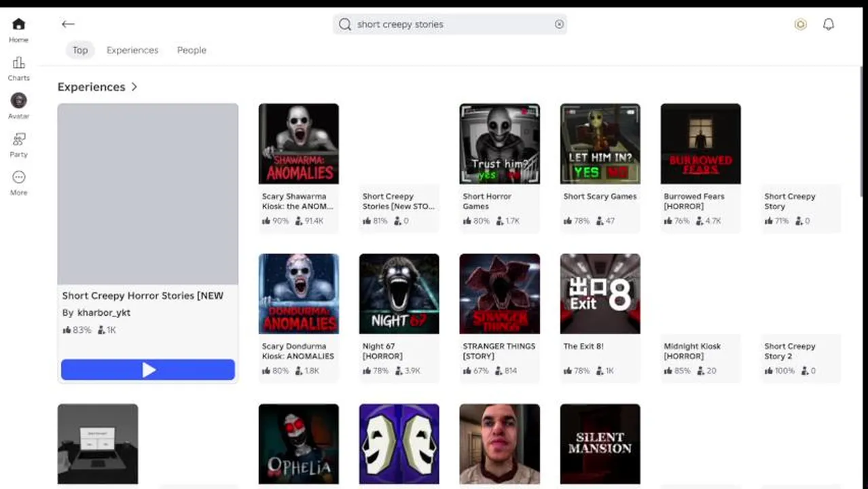Click 'Short Creepy Story' title

coord(790,201)
